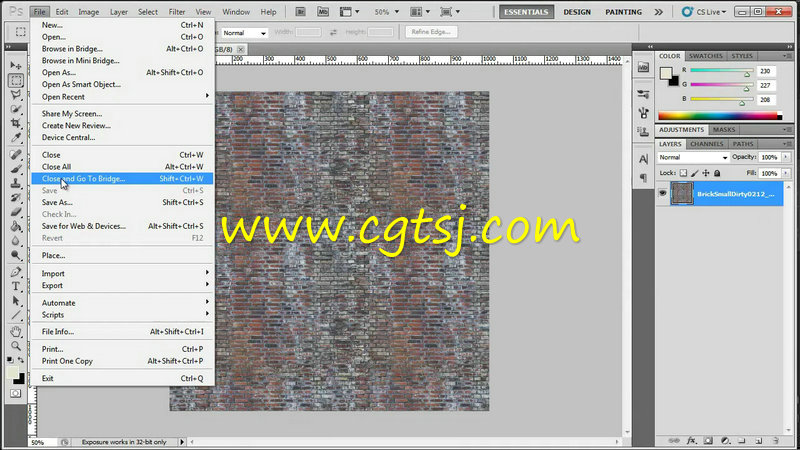
Task: Toggle Lock all for the layer
Action: pos(717,173)
